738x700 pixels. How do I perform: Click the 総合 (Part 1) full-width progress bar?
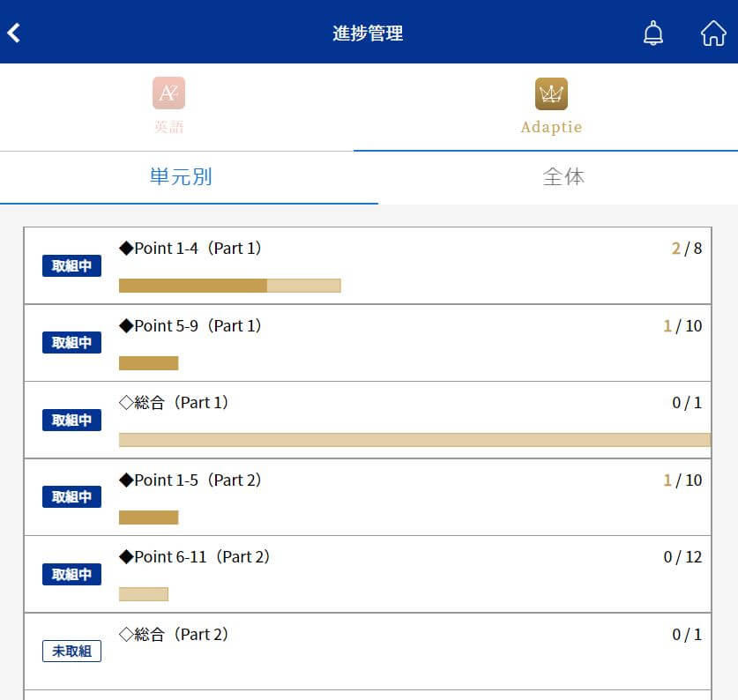[x=414, y=440]
